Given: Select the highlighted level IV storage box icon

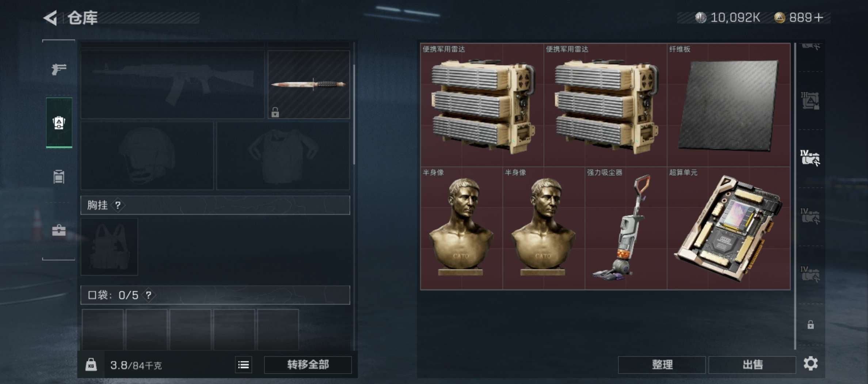Looking at the screenshot, I should tap(810, 158).
